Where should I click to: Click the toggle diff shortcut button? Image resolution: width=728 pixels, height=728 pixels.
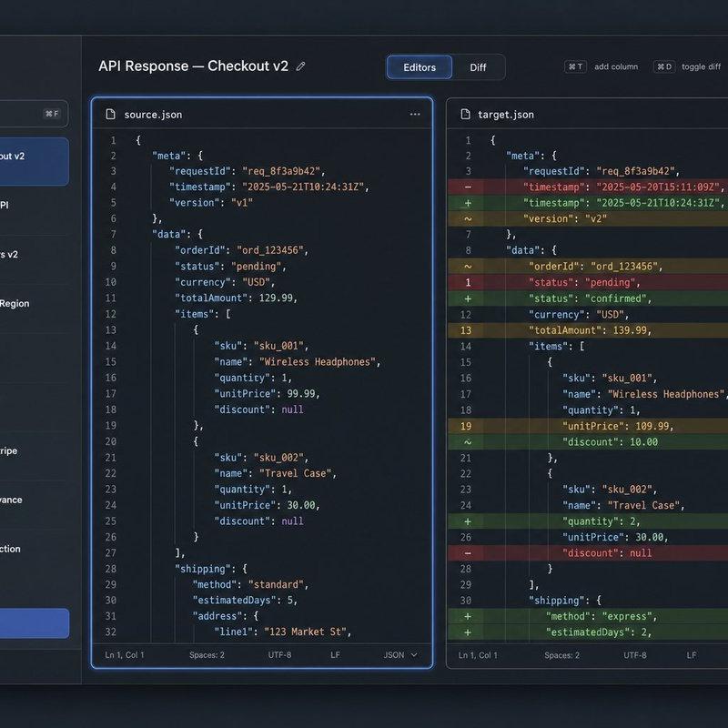click(689, 66)
